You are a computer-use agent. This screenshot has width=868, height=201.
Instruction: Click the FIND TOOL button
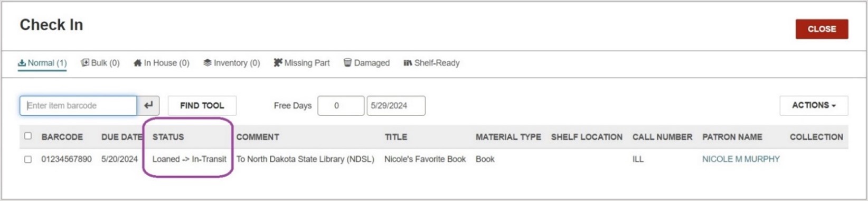pos(202,105)
